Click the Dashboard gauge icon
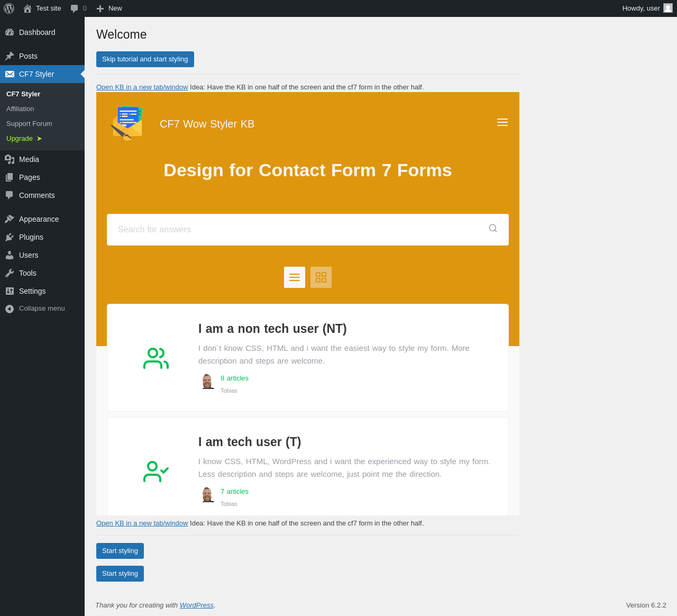The image size is (677, 616). [10, 32]
